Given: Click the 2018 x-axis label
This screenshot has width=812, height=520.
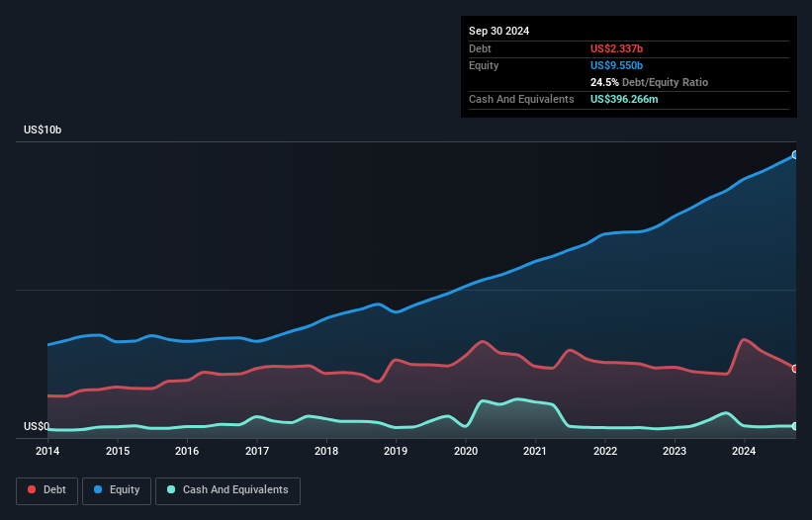Looking at the screenshot, I should click(x=326, y=451).
